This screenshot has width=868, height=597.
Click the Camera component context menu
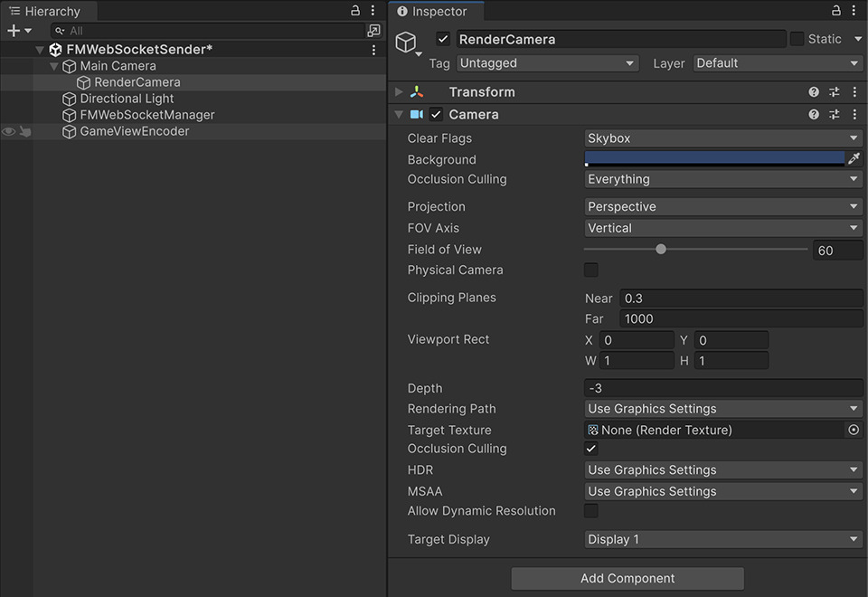(x=854, y=114)
